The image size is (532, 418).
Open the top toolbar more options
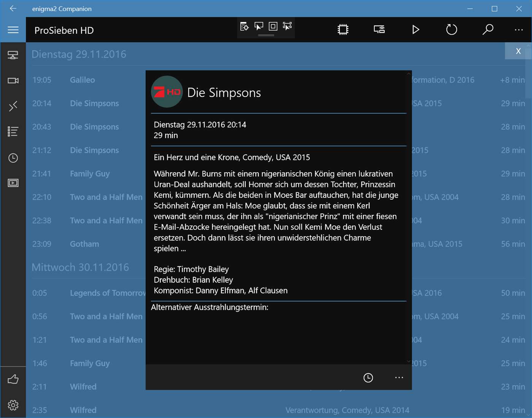(x=519, y=30)
